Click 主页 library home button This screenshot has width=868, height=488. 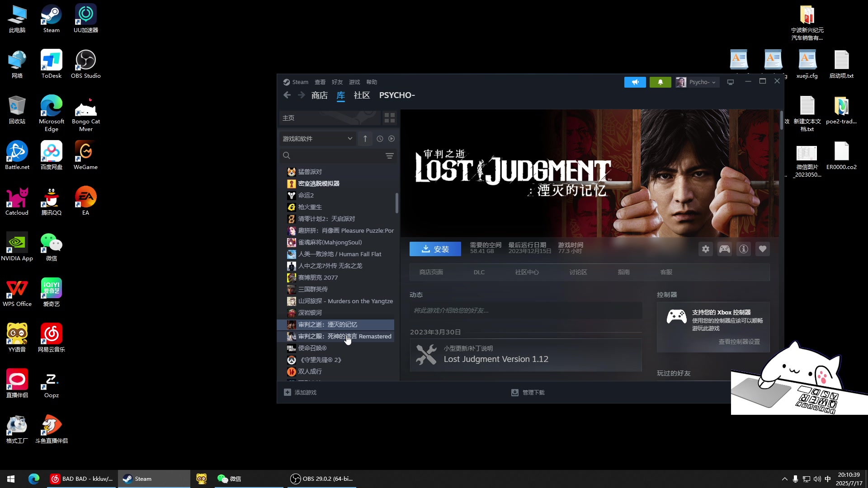pyautogui.click(x=330, y=118)
